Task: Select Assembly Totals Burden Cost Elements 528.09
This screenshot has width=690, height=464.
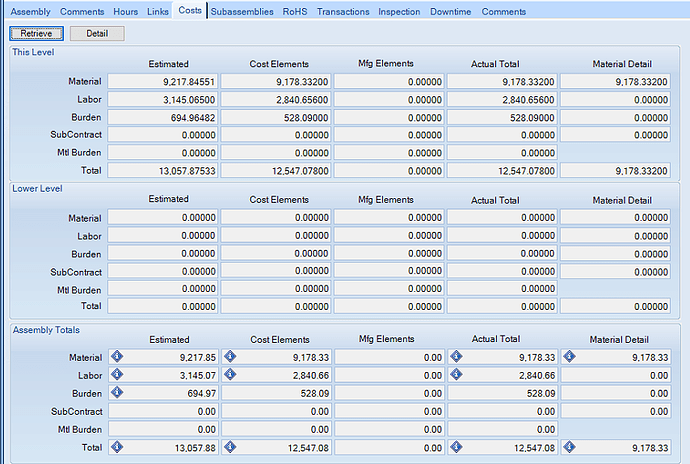Action: [x=276, y=393]
